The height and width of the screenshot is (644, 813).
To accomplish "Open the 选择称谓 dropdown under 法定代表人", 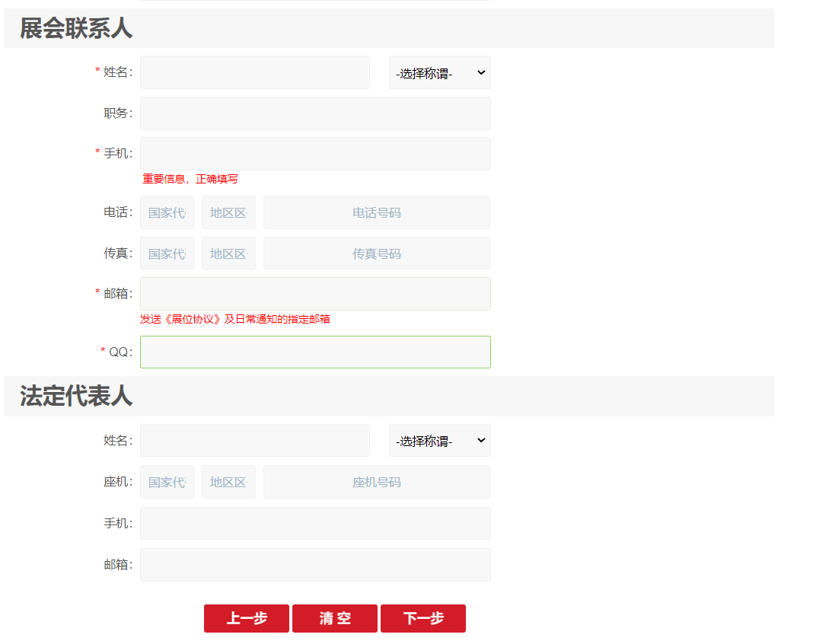I will (x=440, y=441).
